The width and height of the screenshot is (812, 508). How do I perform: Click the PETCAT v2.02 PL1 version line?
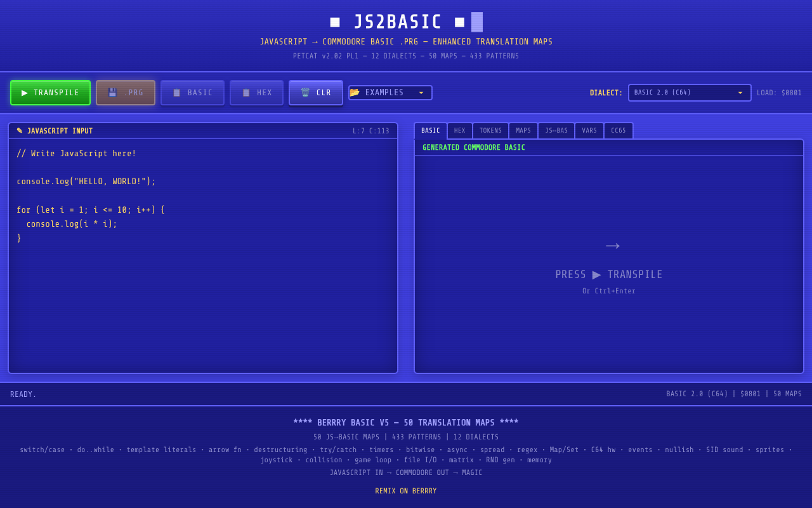tap(406, 57)
